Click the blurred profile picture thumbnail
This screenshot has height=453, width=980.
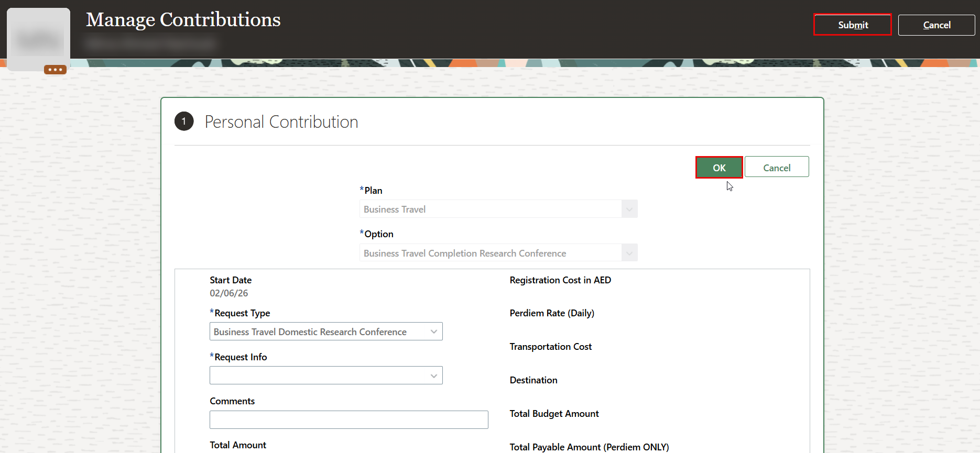(38, 39)
